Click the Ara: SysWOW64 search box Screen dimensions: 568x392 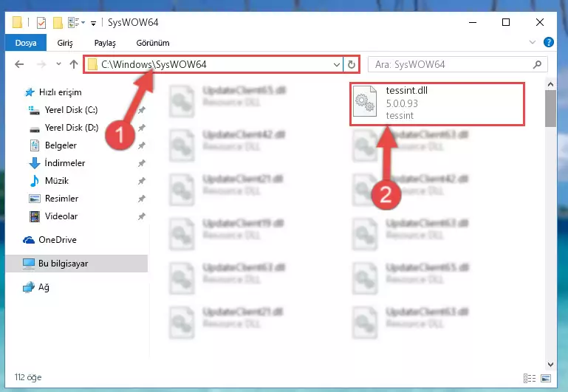tap(457, 64)
